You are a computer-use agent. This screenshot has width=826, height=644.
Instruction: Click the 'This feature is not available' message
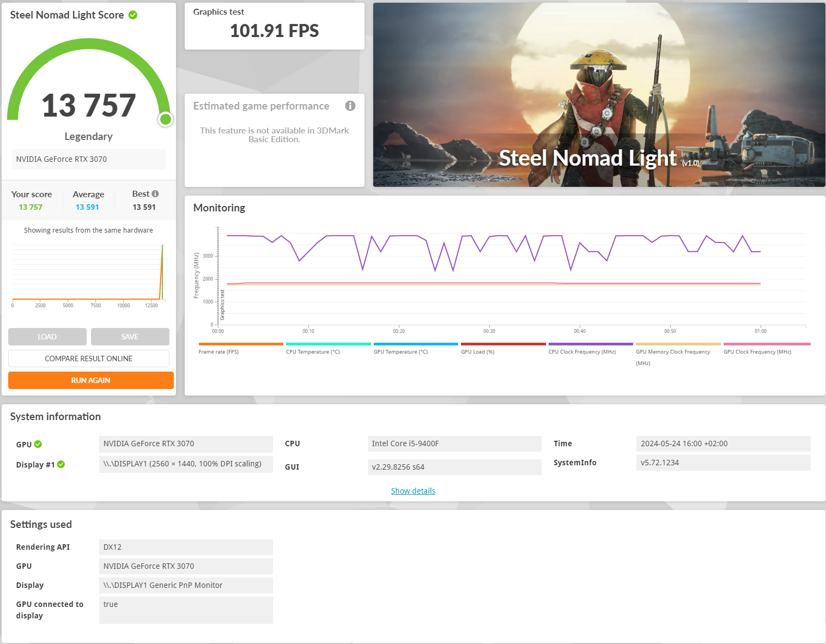[275, 135]
